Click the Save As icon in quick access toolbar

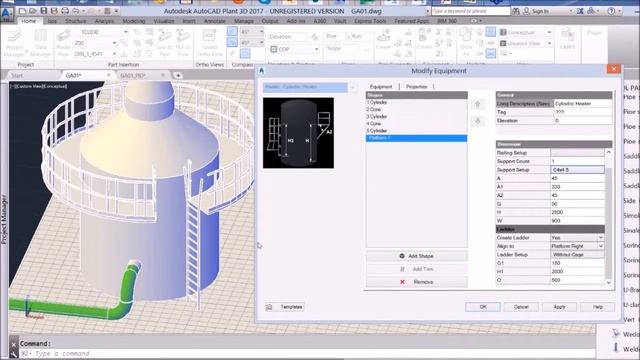(x=54, y=11)
